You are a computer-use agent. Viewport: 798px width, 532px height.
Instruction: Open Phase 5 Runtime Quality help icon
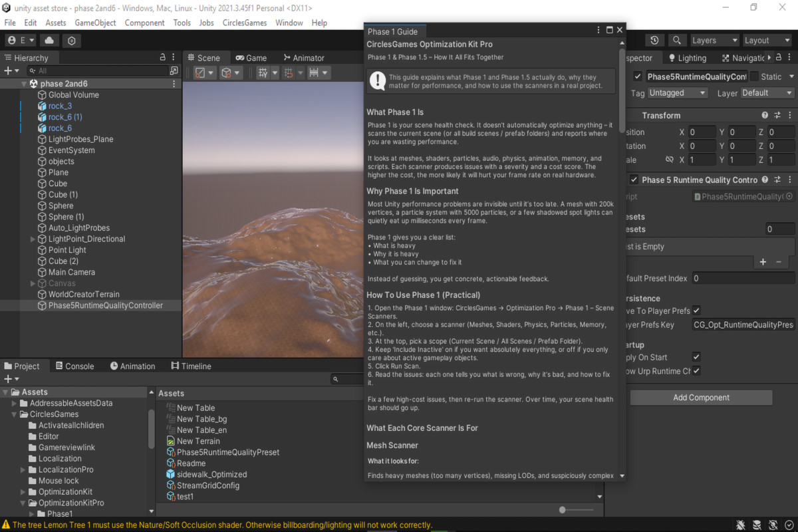[x=765, y=180]
